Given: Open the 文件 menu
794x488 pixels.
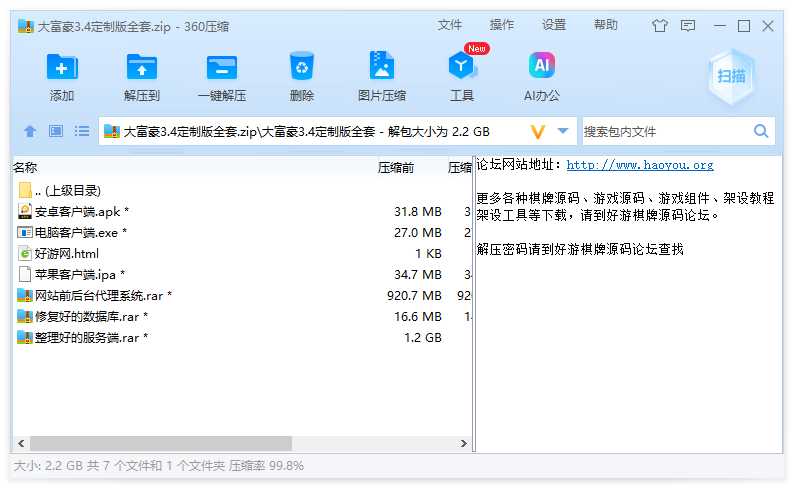Looking at the screenshot, I should (x=450, y=25).
